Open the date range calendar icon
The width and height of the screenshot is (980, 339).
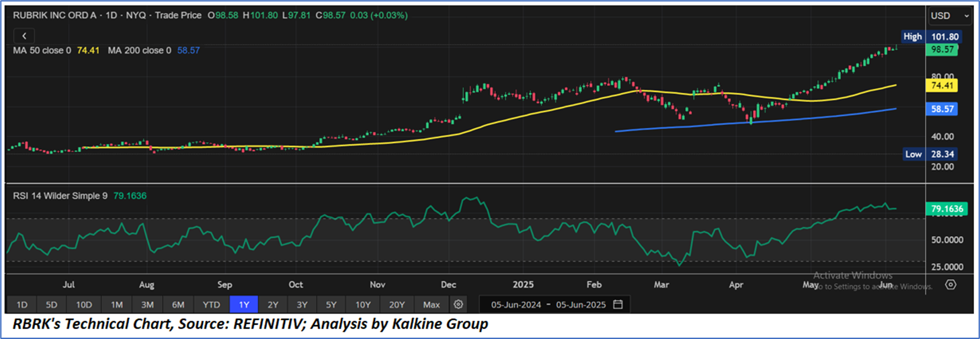tap(618, 305)
